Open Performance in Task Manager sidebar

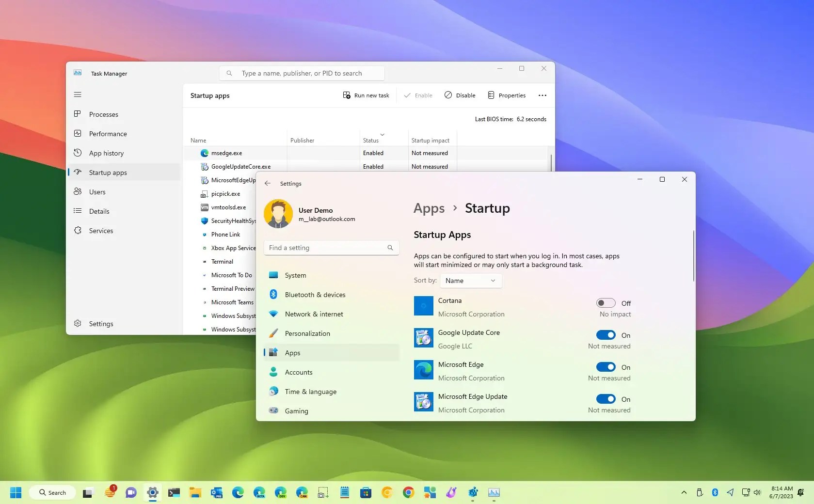pyautogui.click(x=108, y=134)
